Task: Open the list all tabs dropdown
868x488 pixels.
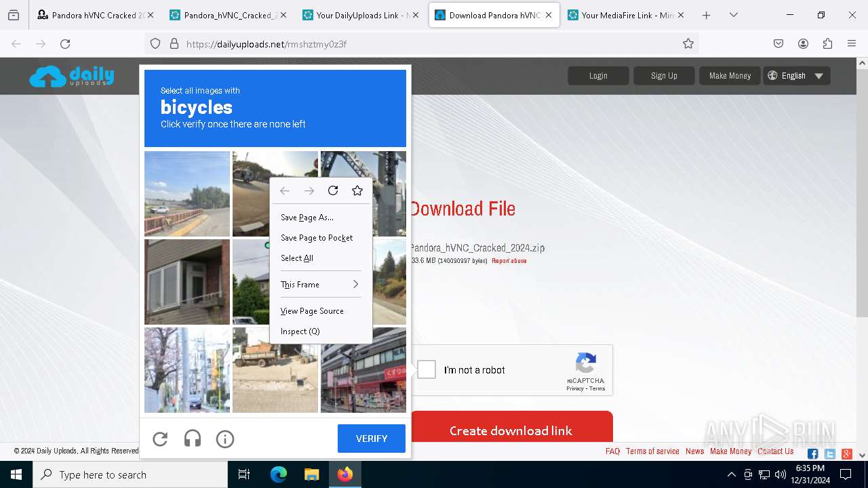Action: click(733, 15)
